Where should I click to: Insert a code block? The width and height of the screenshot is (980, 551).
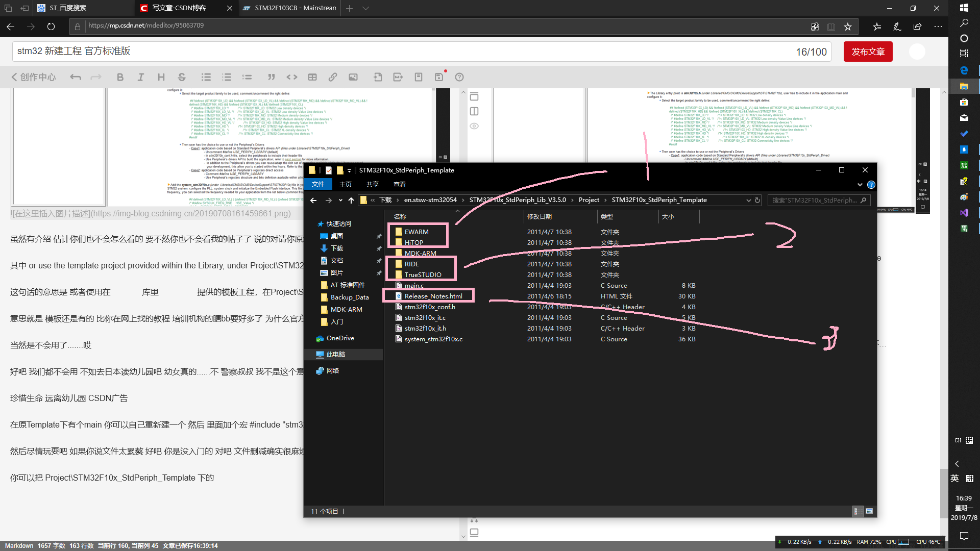coord(292,77)
